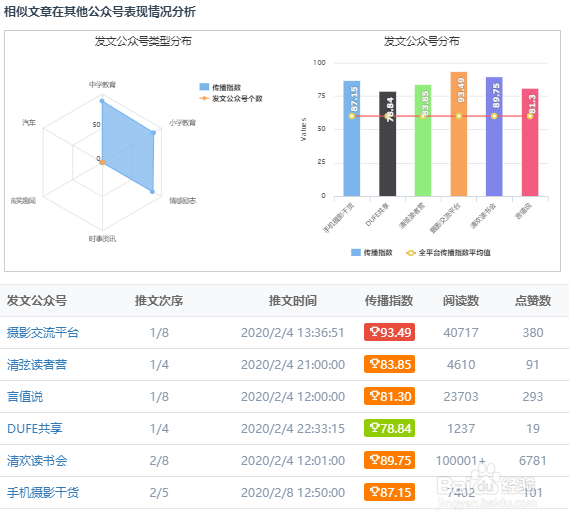Click timestamp 2020/2/4 21:00:00
The width and height of the screenshot is (570, 524).
point(293,364)
